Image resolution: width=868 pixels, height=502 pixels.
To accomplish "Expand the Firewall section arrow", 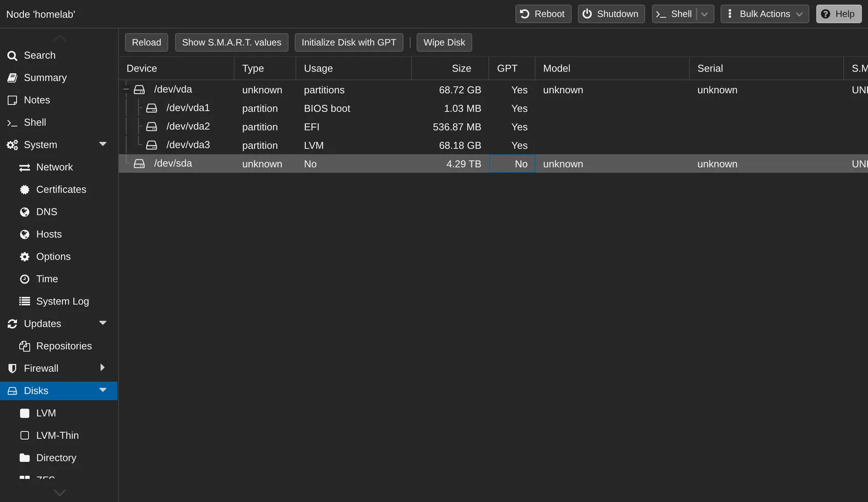I will 102,368.
